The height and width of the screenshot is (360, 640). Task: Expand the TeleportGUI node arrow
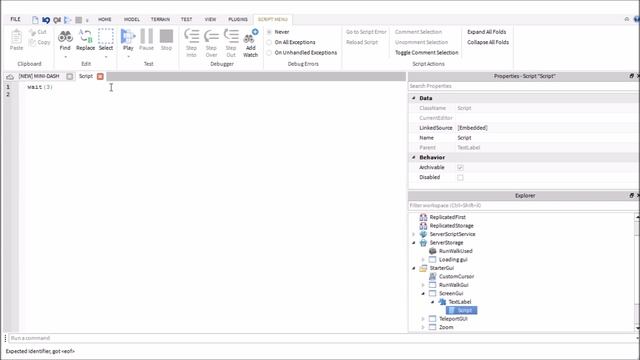click(423, 319)
